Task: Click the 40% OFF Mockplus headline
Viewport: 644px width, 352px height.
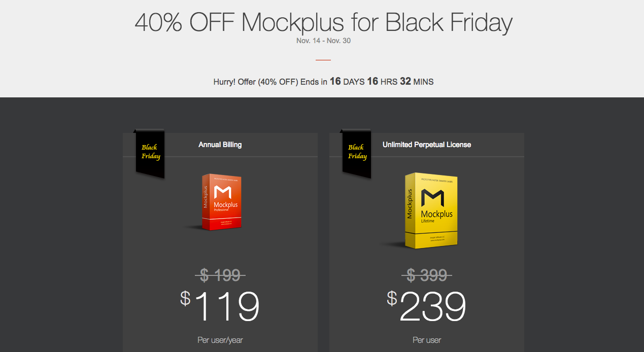Action: point(323,22)
